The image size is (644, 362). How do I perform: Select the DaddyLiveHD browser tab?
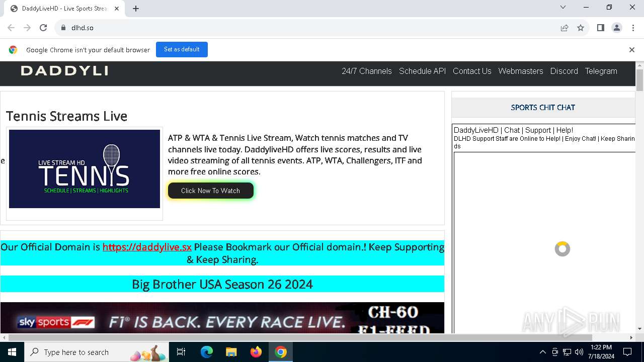click(x=65, y=9)
